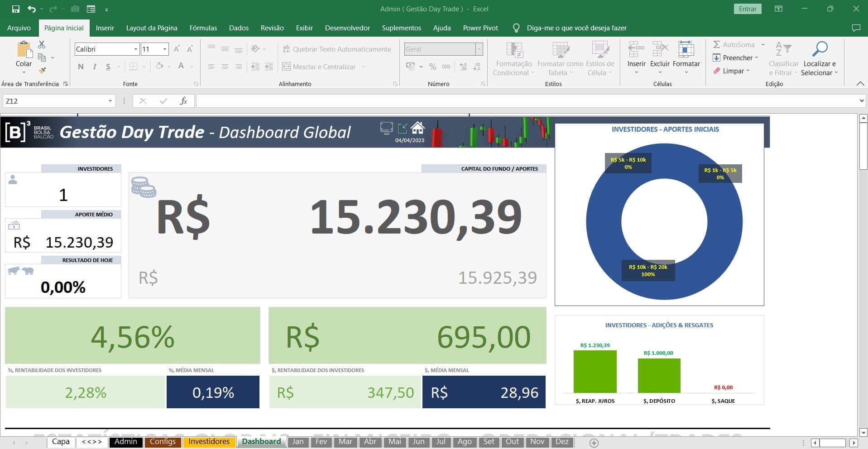The height and width of the screenshot is (449, 868).
Task: Click the Entrar sign-in button
Action: pyautogui.click(x=748, y=9)
